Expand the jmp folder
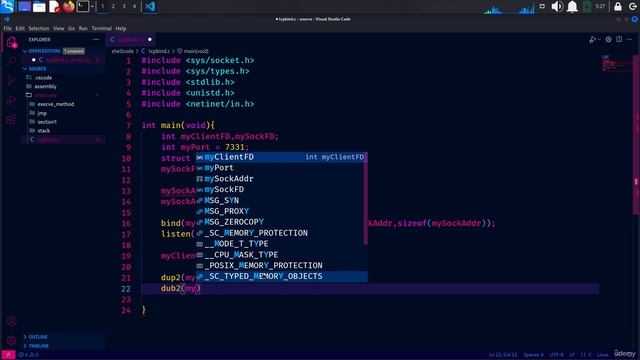The height and width of the screenshot is (360, 640). [42, 113]
